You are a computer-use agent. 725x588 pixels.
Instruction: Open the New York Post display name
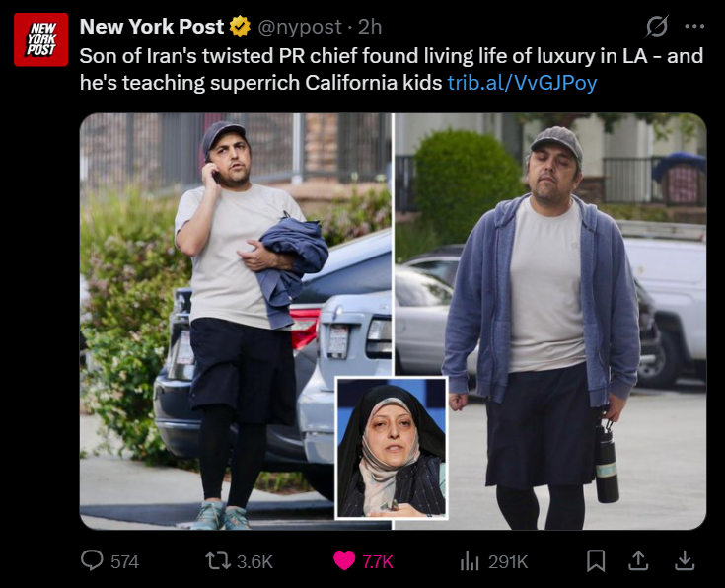[x=152, y=27]
